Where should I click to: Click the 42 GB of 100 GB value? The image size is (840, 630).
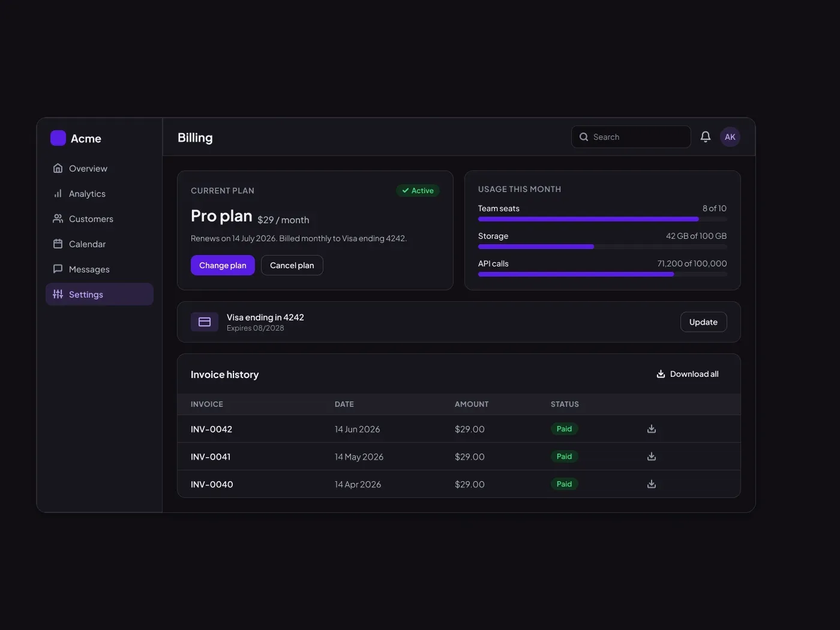(x=696, y=236)
